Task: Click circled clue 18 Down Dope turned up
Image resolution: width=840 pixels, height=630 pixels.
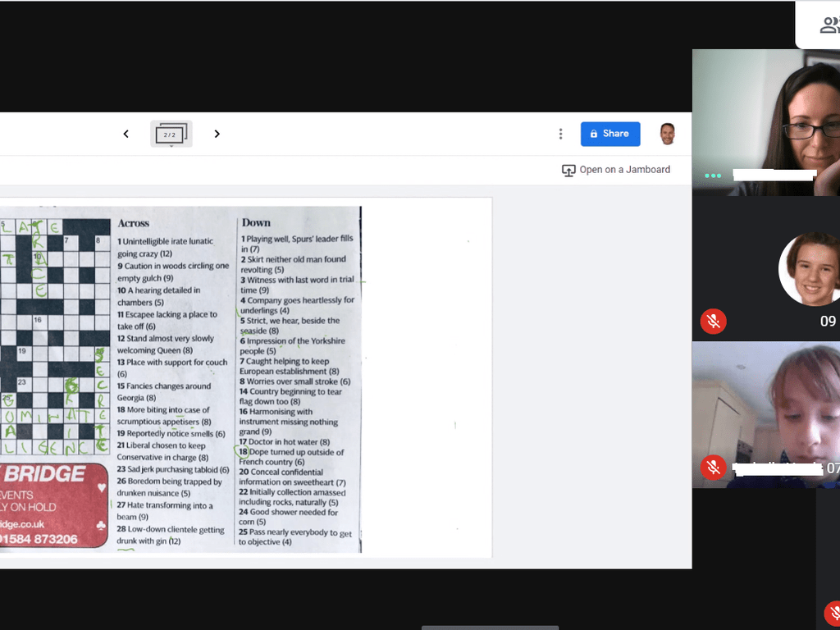Action: [291, 457]
